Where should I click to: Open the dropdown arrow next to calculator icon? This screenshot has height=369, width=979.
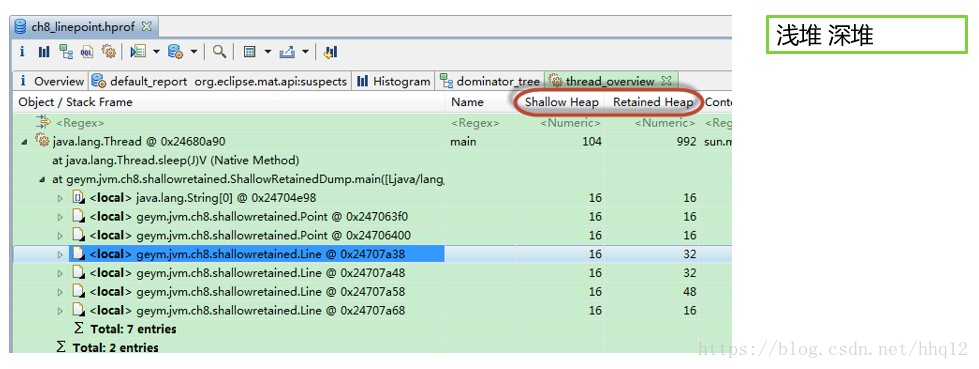click(x=268, y=52)
